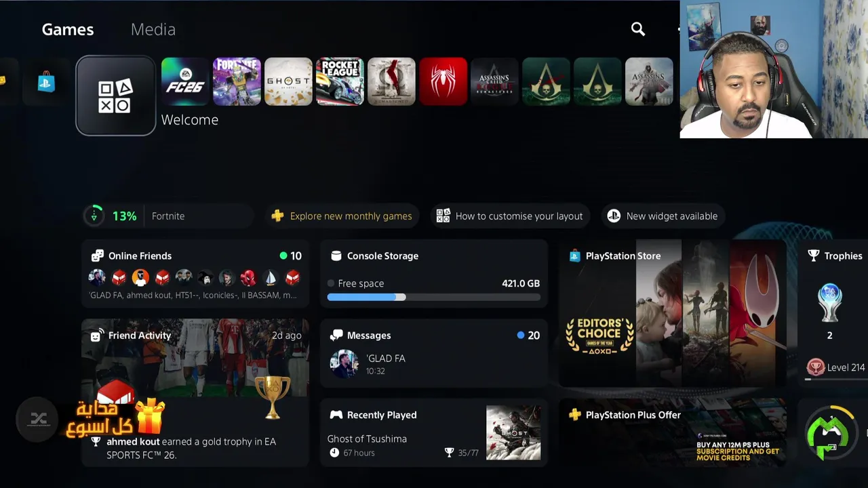Click the online friends count 10
The image size is (868, 488).
(296, 256)
